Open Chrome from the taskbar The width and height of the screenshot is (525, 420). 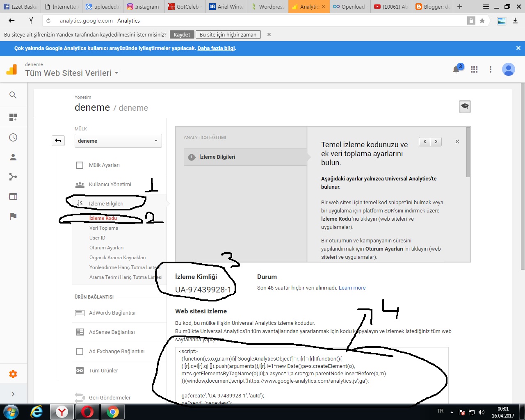(x=113, y=412)
